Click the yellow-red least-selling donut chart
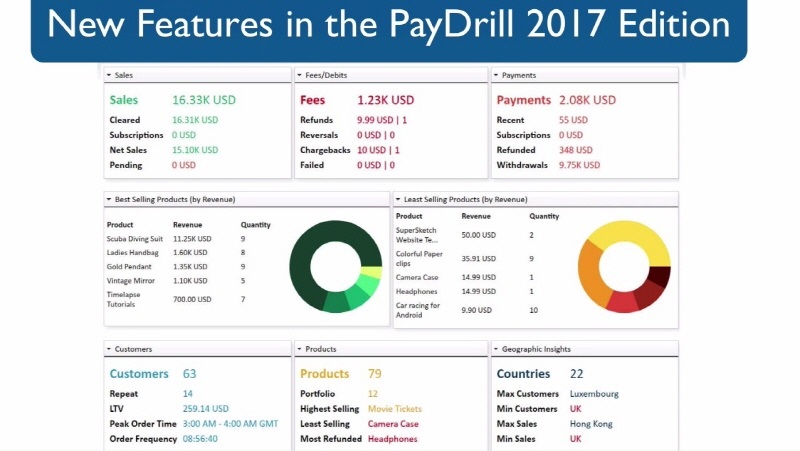Image resolution: width=800 pixels, height=451 pixels. point(624,266)
